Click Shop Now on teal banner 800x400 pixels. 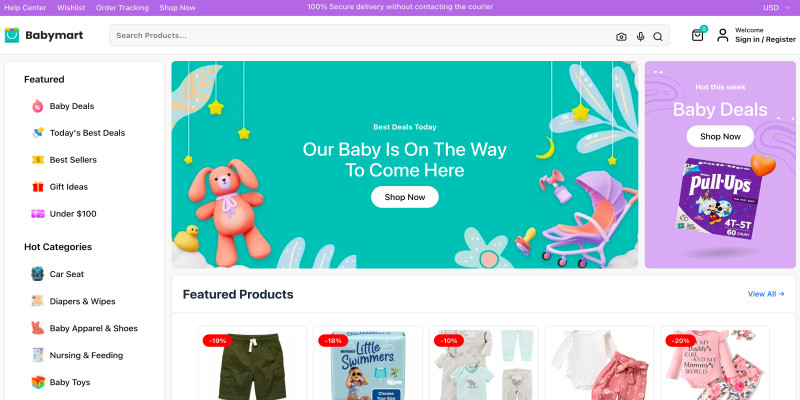(x=405, y=197)
